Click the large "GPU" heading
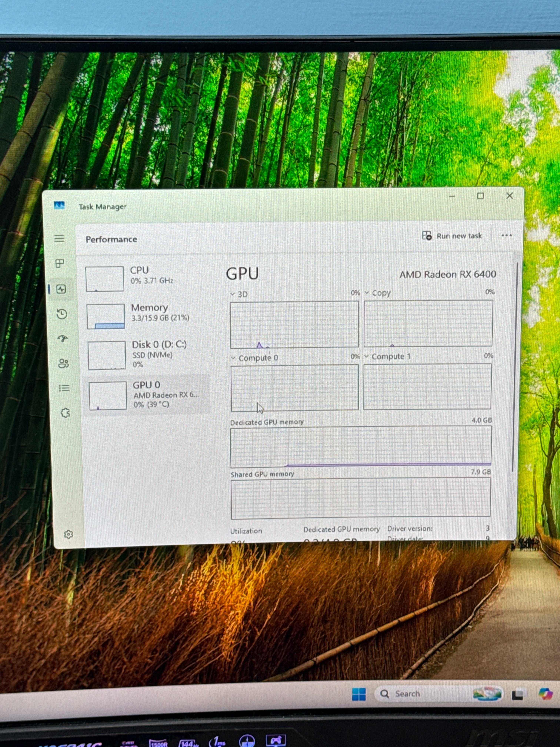The height and width of the screenshot is (747, 560). click(242, 273)
